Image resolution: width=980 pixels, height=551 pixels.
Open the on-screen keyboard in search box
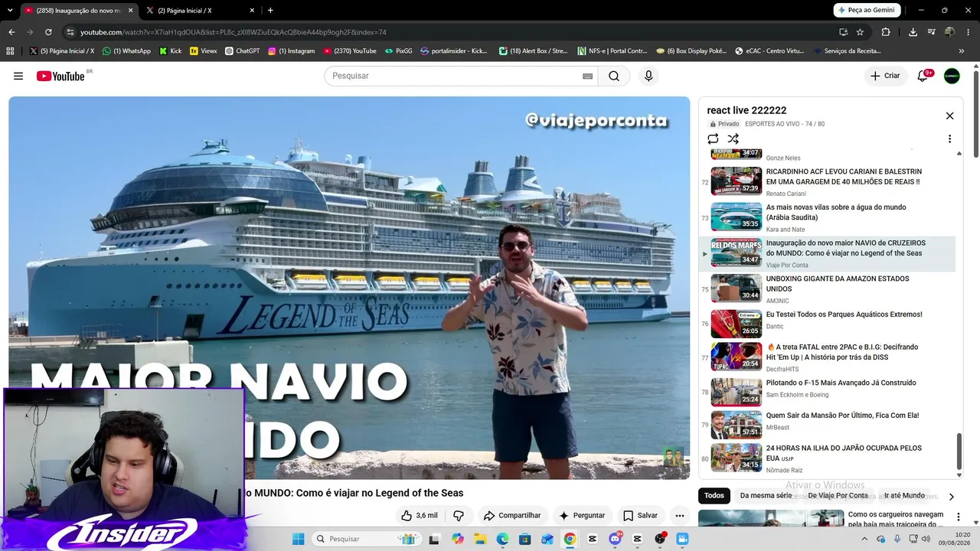(587, 76)
